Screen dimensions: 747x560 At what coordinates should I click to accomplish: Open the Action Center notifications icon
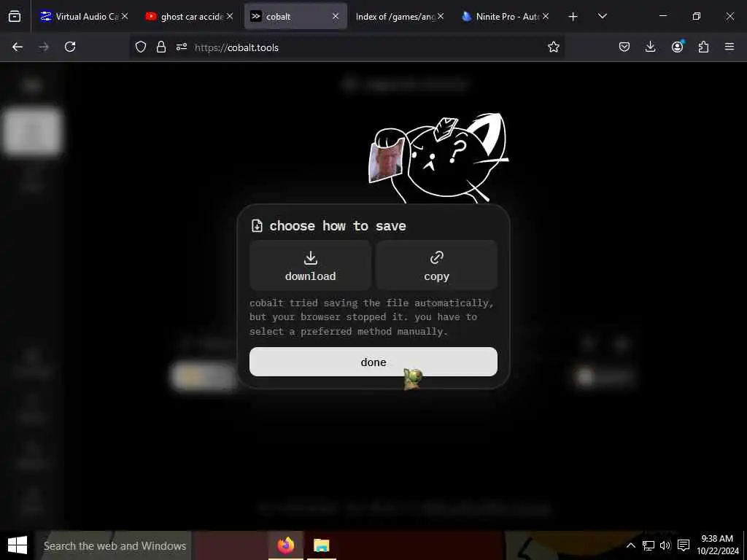(684, 545)
